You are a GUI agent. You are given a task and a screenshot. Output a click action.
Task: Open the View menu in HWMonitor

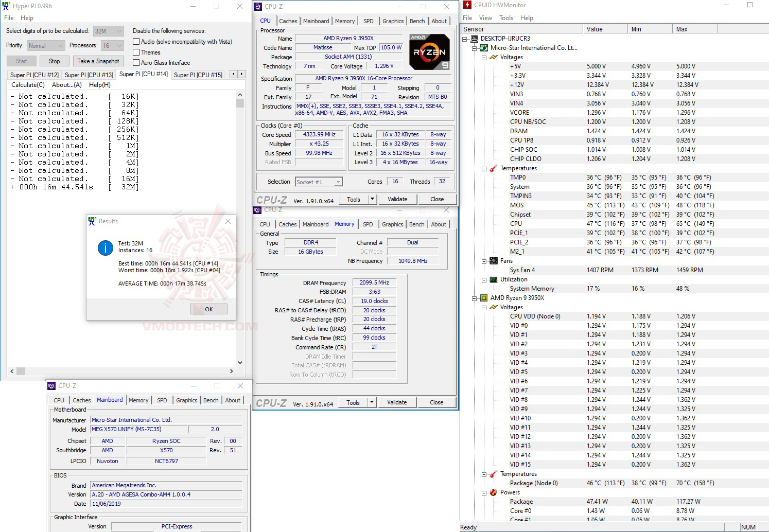pyautogui.click(x=485, y=17)
